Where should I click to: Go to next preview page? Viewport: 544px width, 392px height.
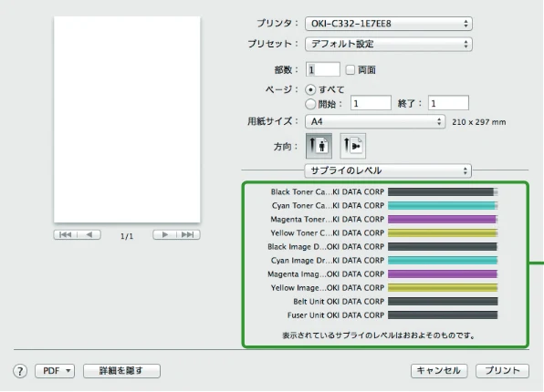(x=165, y=234)
